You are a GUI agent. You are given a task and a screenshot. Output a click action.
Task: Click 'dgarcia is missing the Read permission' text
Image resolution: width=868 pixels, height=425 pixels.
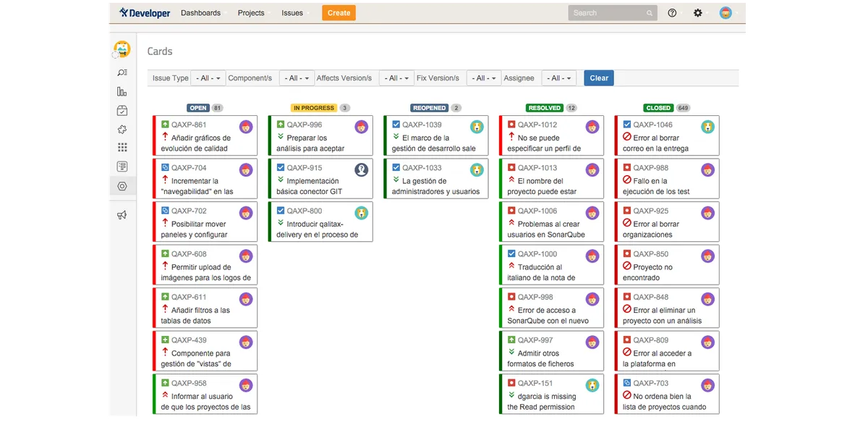point(541,402)
